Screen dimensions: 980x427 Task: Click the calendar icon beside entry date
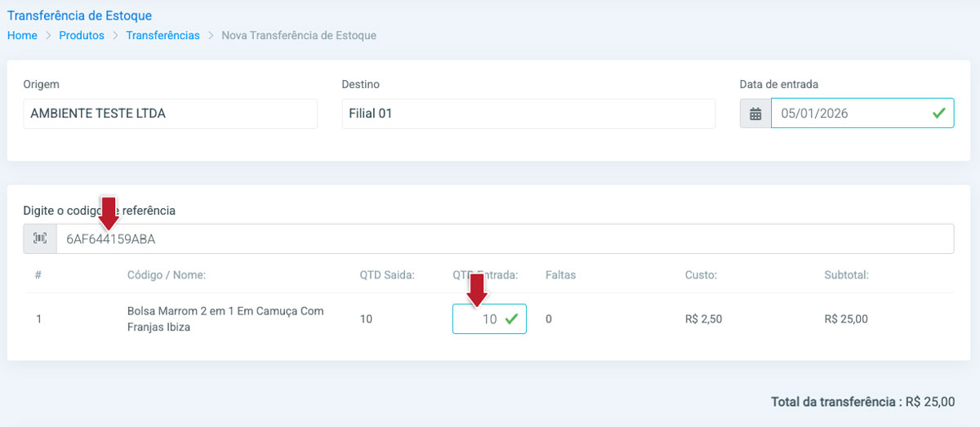[x=755, y=113]
